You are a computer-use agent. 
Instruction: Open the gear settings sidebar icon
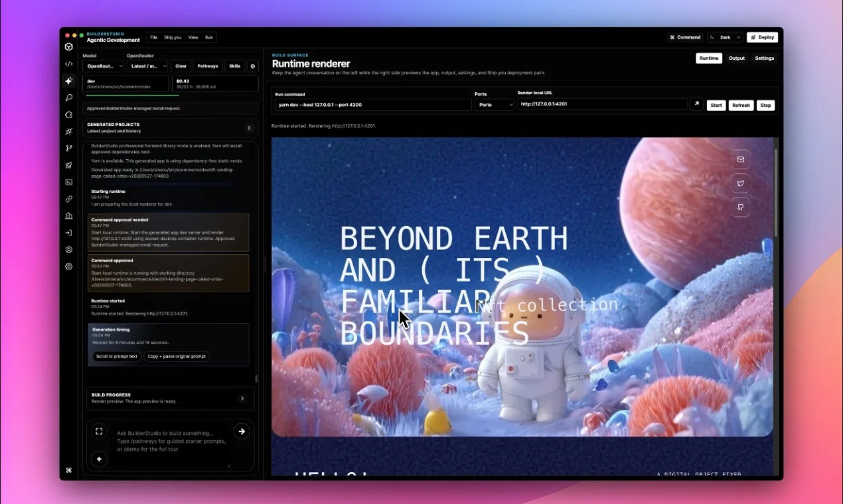(68, 267)
